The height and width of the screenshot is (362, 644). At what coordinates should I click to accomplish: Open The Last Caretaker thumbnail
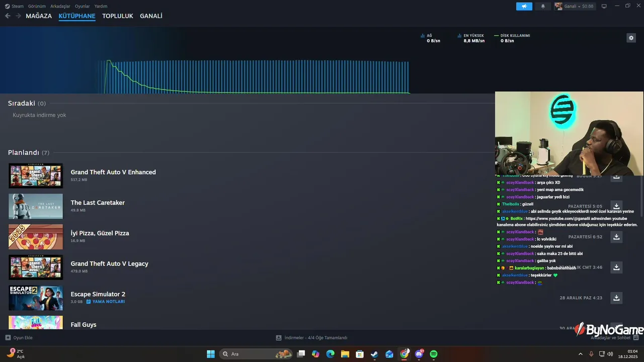tap(36, 206)
